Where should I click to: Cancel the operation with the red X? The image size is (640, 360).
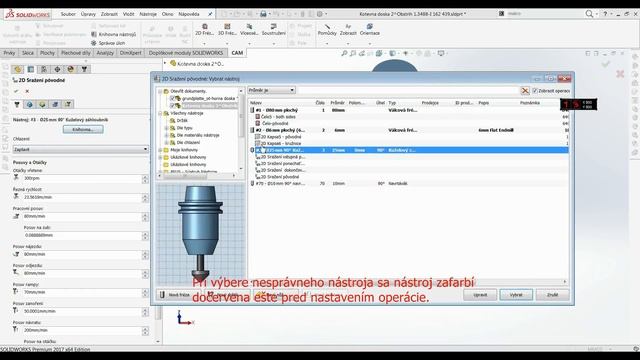click(x=27, y=91)
